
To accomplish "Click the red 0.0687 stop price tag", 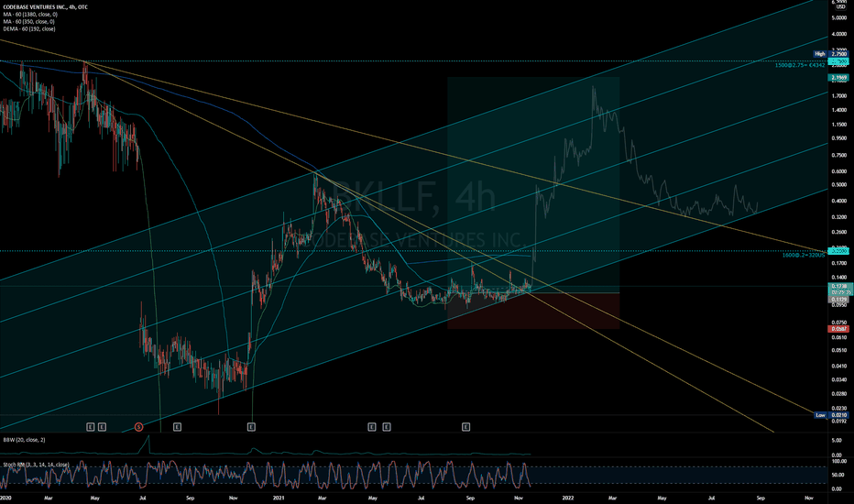I will coord(838,329).
